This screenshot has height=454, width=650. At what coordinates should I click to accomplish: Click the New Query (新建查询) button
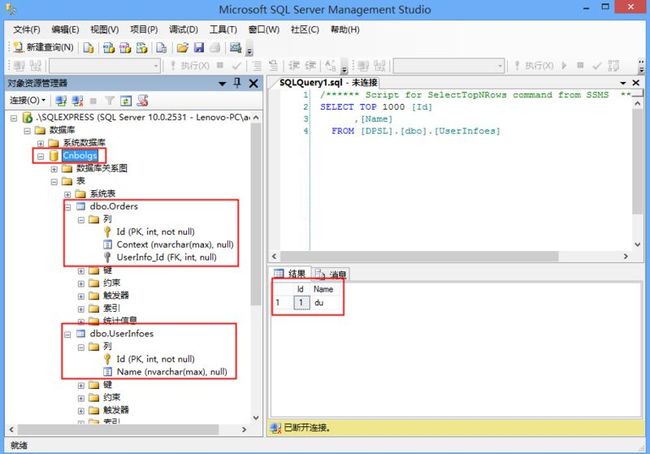tap(43, 47)
